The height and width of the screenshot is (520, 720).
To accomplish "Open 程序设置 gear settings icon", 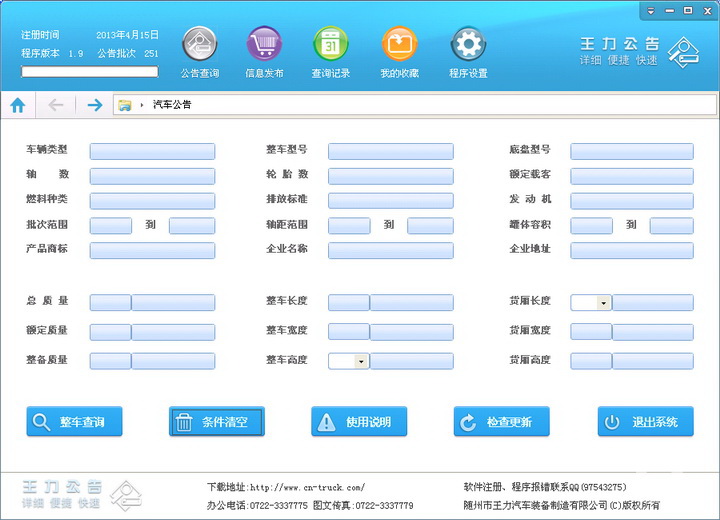I will click(x=467, y=46).
